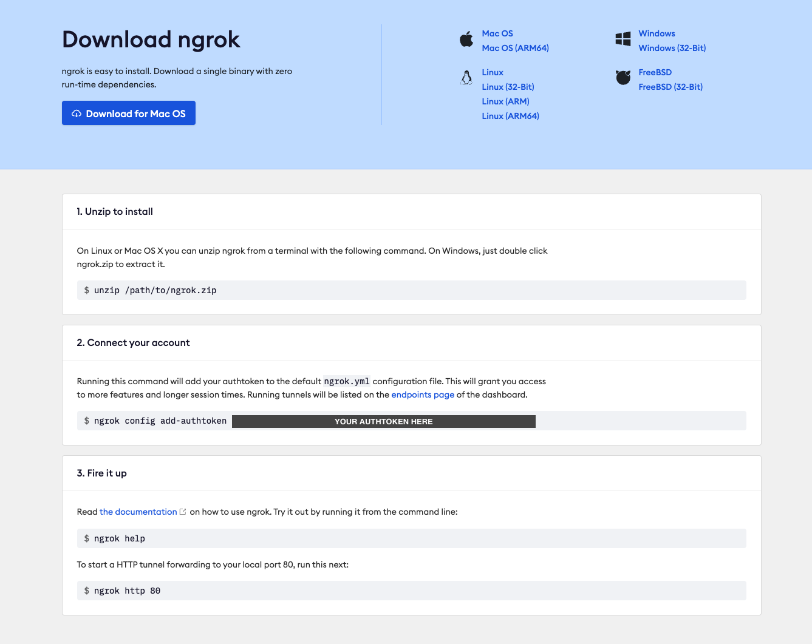Open the Linux download link
This screenshot has height=644, width=812.
tap(493, 72)
